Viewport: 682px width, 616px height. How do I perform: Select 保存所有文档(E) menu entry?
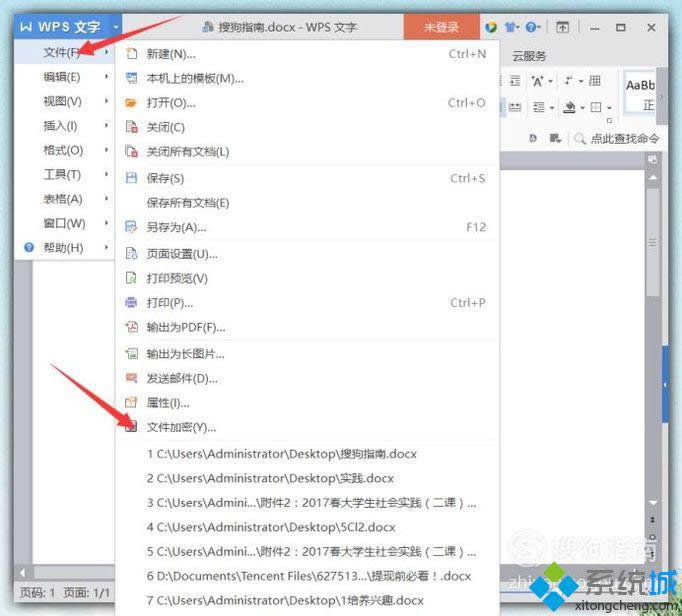[x=306, y=203]
